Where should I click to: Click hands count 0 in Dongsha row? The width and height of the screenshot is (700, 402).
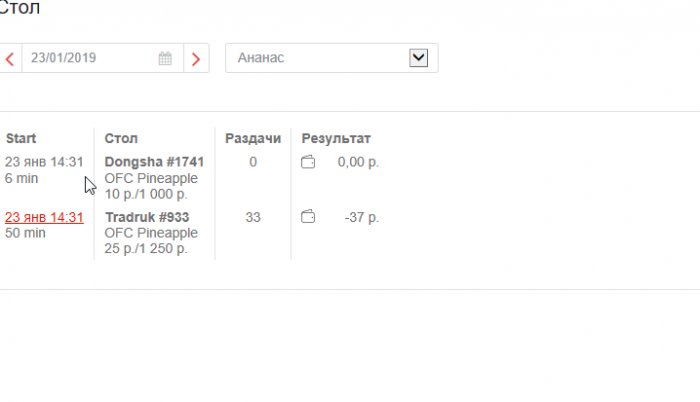pyautogui.click(x=253, y=162)
